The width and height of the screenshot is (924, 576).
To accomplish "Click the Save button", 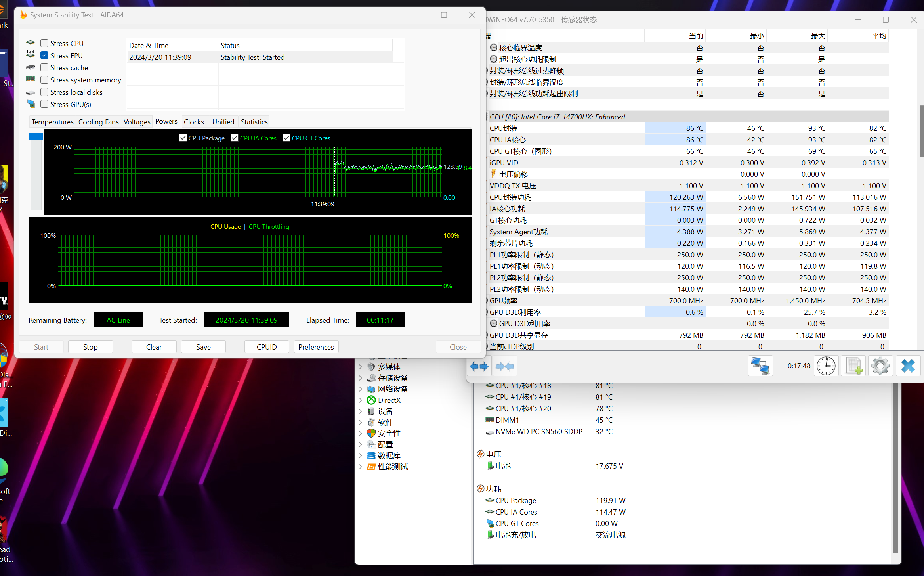I will click(x=203, y=347).
